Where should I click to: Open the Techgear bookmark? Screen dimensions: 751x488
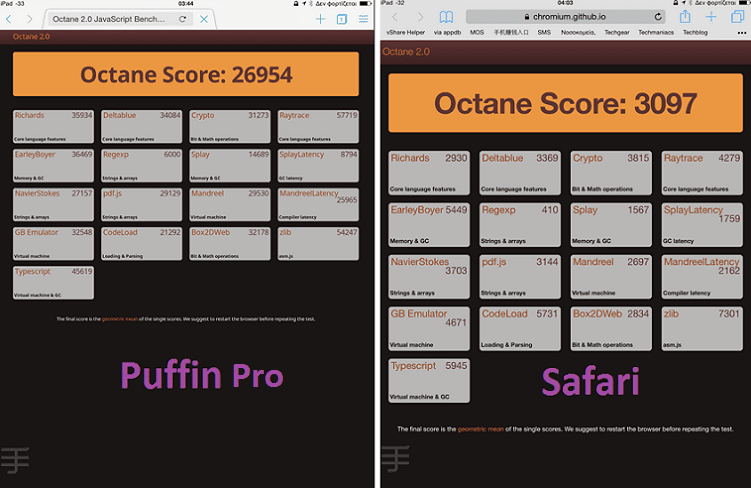[x=617, y=33]
